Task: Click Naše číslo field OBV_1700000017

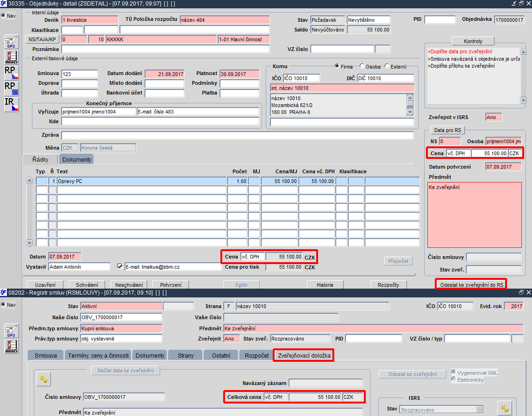Action: point(121,317)
